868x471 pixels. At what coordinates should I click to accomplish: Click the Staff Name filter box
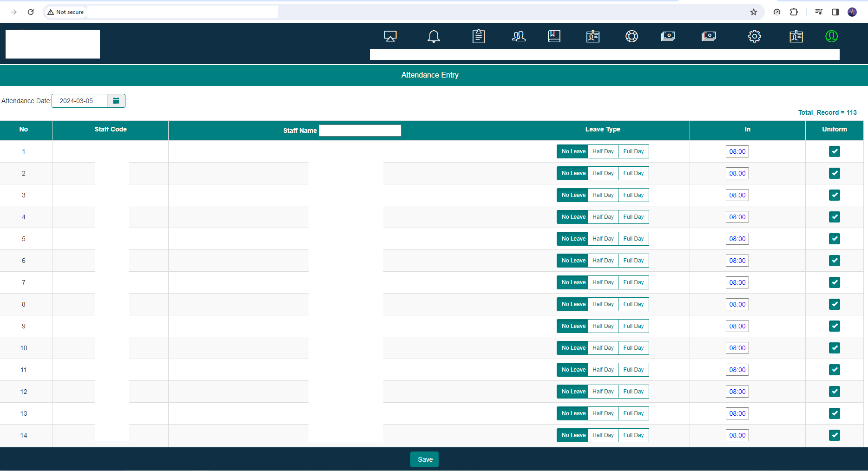(x=360, y=131)
